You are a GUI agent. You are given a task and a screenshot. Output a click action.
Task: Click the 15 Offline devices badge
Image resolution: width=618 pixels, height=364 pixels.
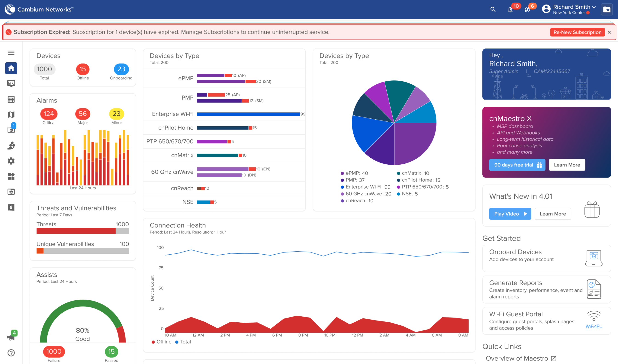pyautogui.click(x=83, y=69)
